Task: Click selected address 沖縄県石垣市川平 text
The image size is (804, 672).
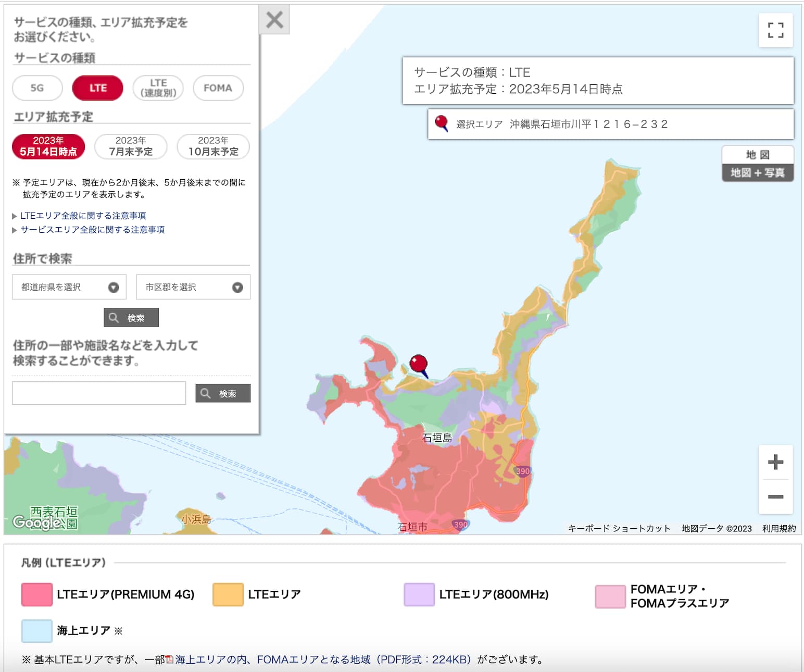Action: (588, 124)
